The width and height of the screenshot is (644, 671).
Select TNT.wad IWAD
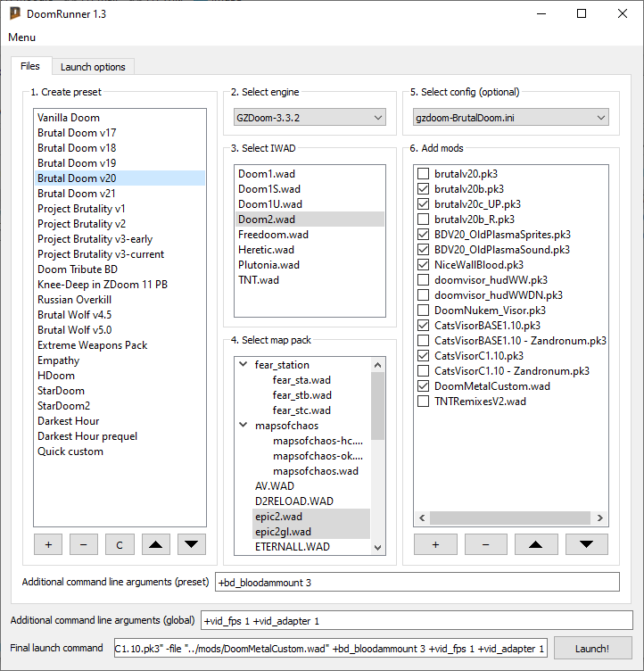(310, 280)
